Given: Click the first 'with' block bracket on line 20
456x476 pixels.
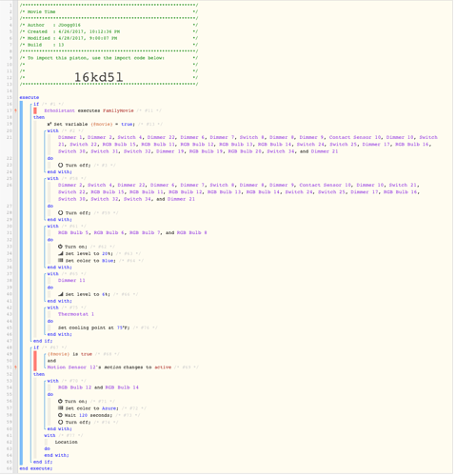Looking at the screenshot, I should 52,130.
